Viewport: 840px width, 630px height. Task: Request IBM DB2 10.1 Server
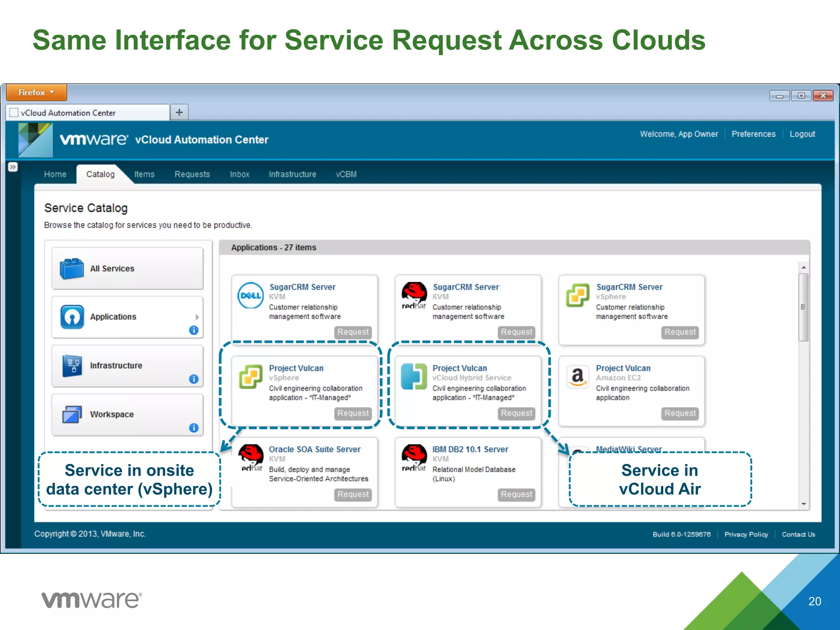516,494
